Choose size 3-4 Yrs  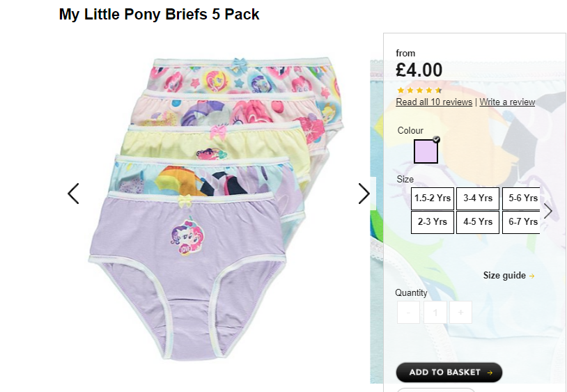(x=478, y=198)
